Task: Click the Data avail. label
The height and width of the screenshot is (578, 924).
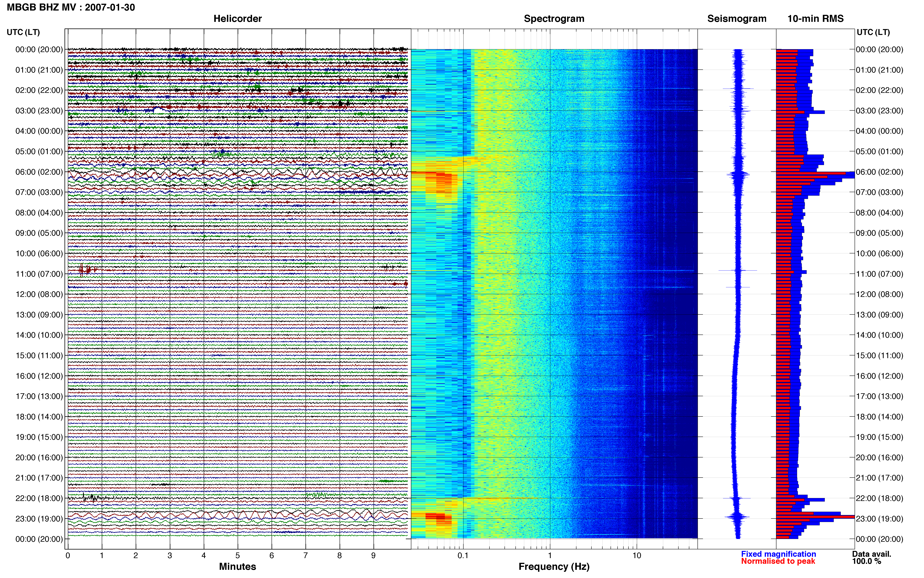Action: click(871, 554)
